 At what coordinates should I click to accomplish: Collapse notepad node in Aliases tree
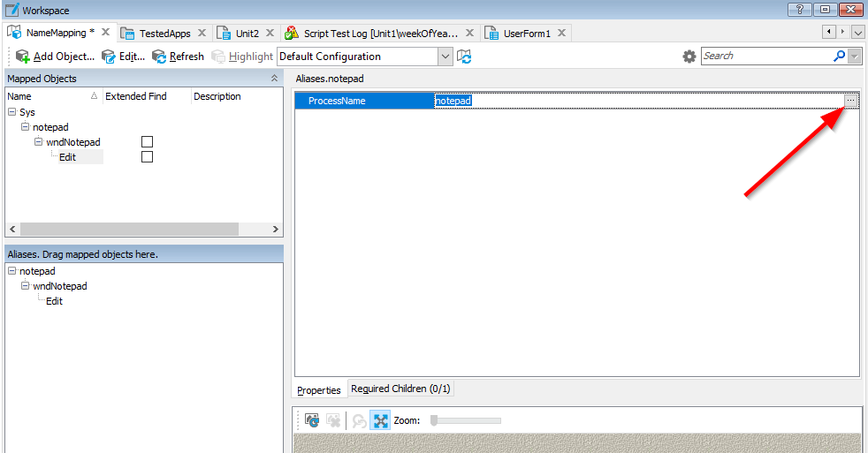12,270
